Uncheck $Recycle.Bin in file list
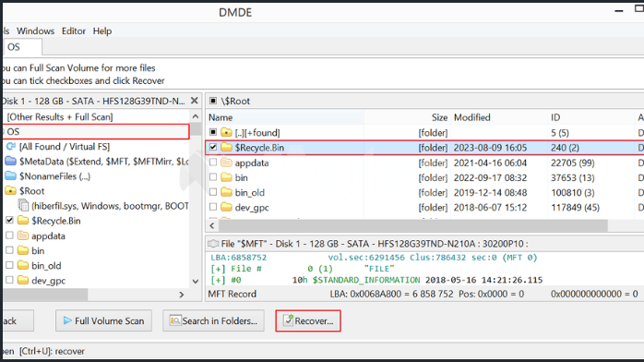 pos(213,147)
